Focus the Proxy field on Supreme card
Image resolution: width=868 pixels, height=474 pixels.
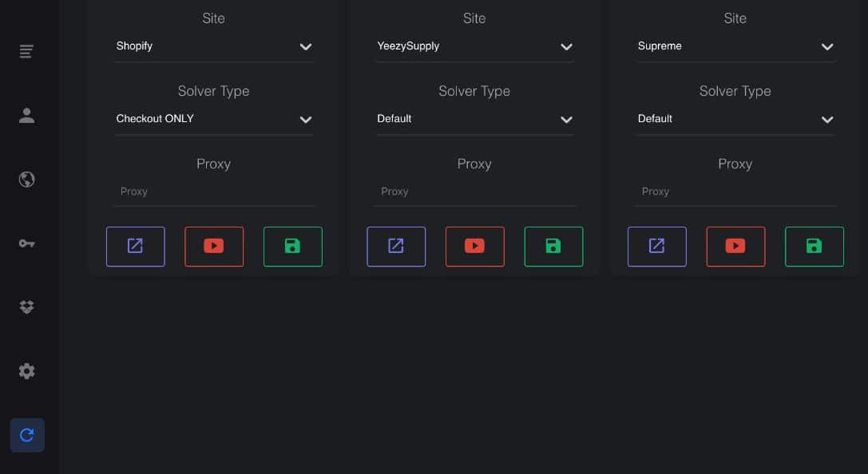(735, 192)
